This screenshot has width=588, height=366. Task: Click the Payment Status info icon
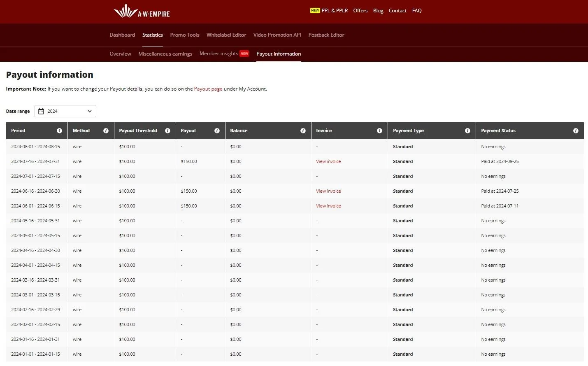(x=576, y=131)
